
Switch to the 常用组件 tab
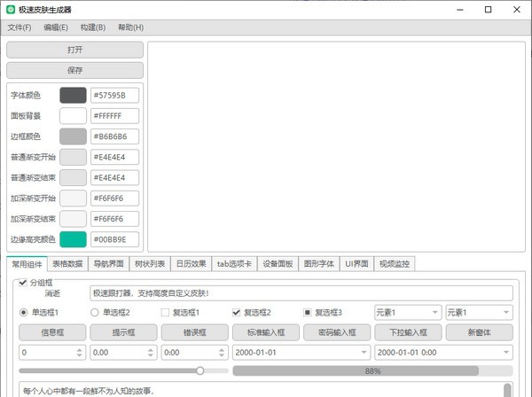(27, 264)
